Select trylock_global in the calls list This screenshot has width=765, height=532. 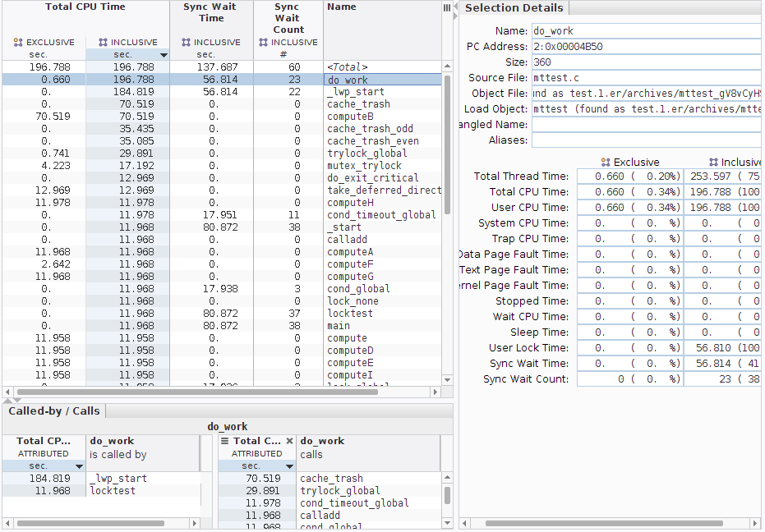point(330,491)
